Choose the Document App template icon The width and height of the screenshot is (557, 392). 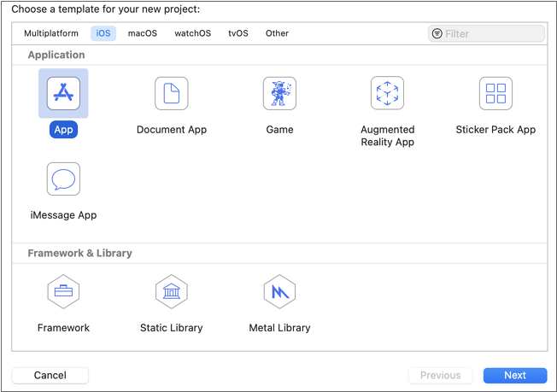[x=172, y=94]
